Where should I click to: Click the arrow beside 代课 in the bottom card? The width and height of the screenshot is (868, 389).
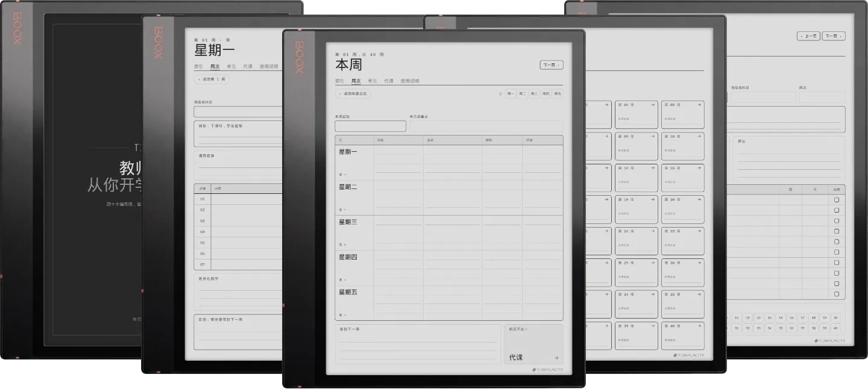(556, 358)
